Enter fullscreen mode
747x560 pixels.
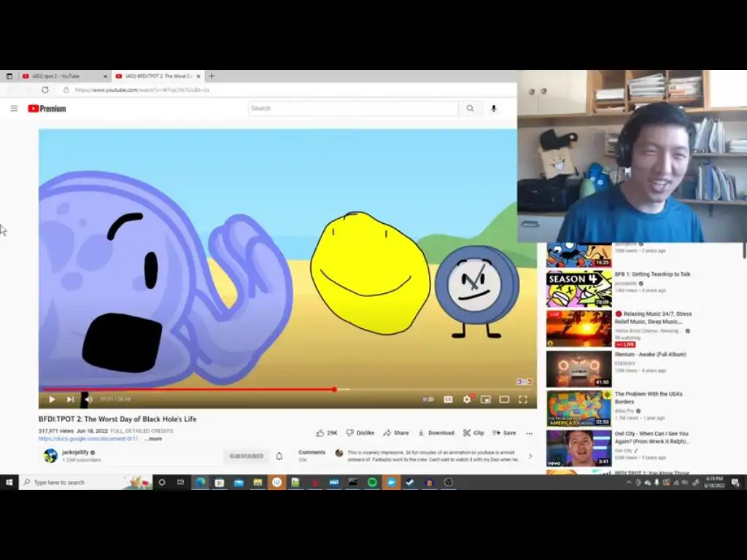click(x=522, y=400)
